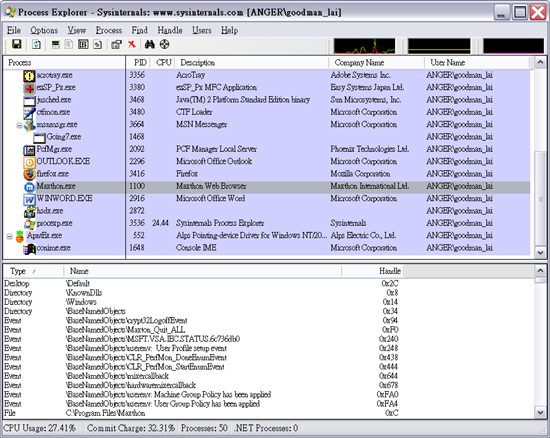Image resolution: width=550 pixels, height=438 pixels.
Task: Switch lower pane DLL/handle view icon
Action: pyautogui.click(x=98, y=45)
